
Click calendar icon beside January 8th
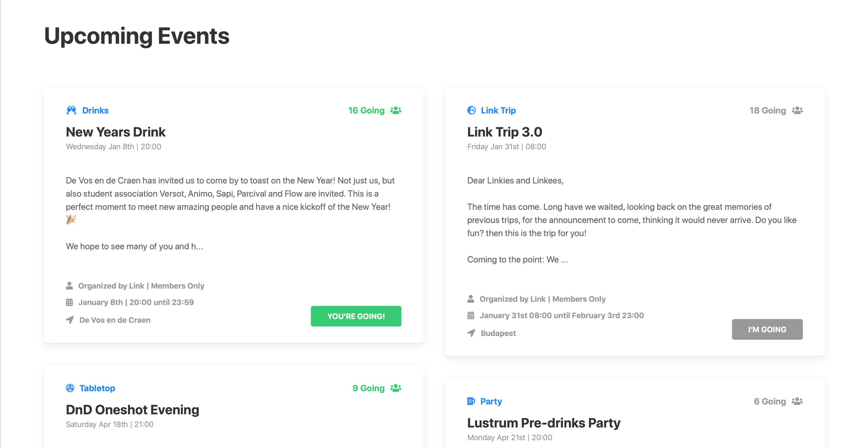69,302
